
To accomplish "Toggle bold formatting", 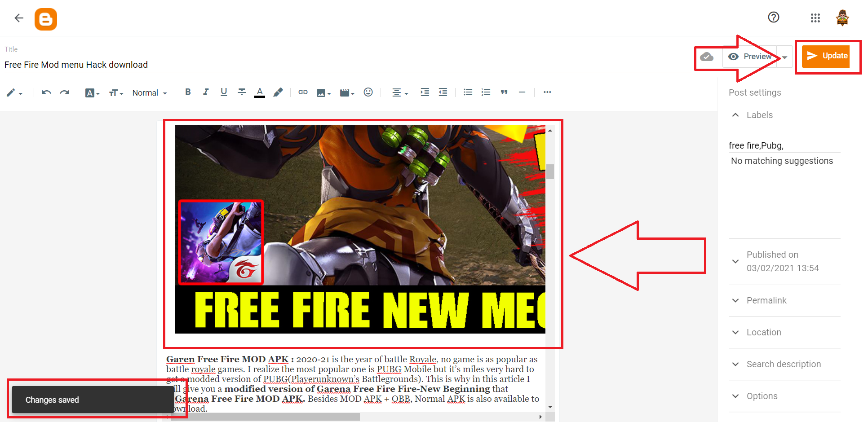I will point(188,92).
